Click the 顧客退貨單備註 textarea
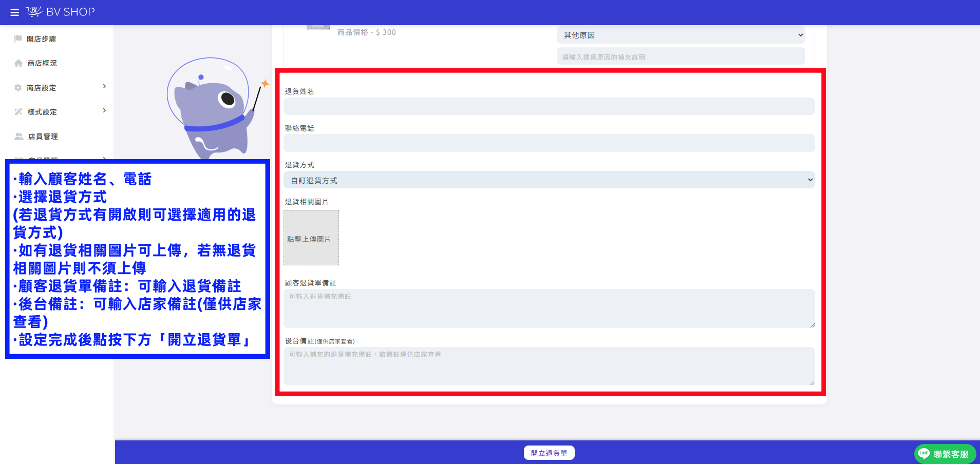The width and height of the screenshot is (980, 464). tap(549, 308)
